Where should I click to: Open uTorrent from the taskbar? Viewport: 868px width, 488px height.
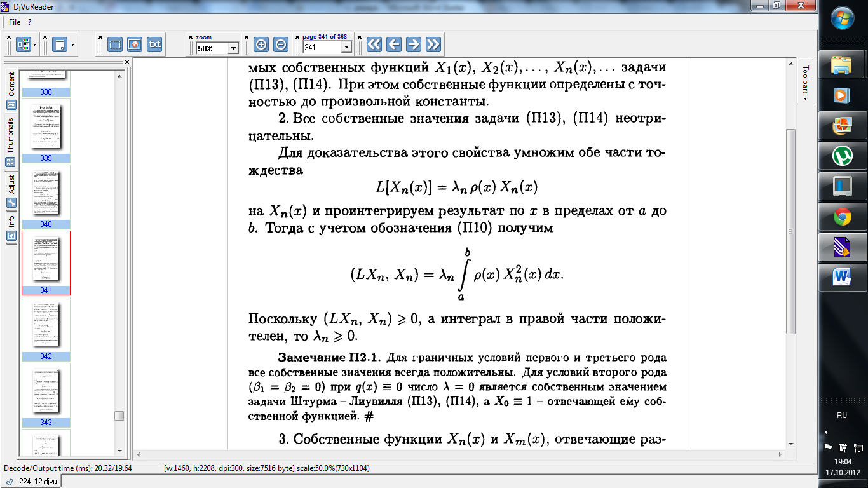coord(842,156)
